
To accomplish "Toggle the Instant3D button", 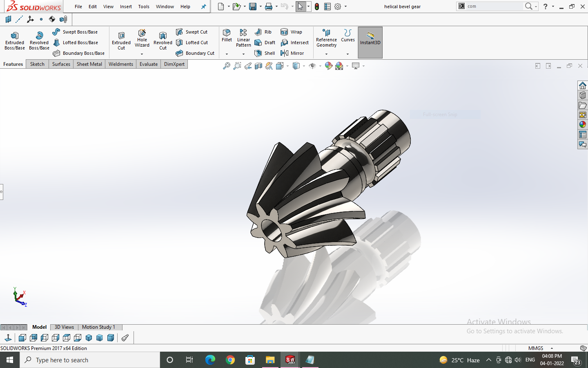I will [x=370, y=43].
